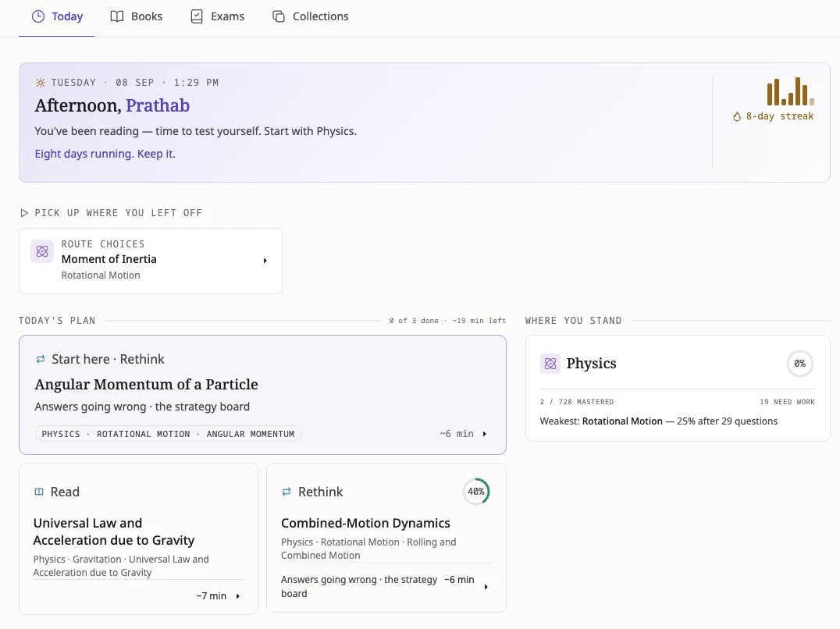The height and width of the screenshot is (629, 840).
Task: Click the 2 / 728 MASTERED text
Action: pyautogui.click(x=577, y=402)
